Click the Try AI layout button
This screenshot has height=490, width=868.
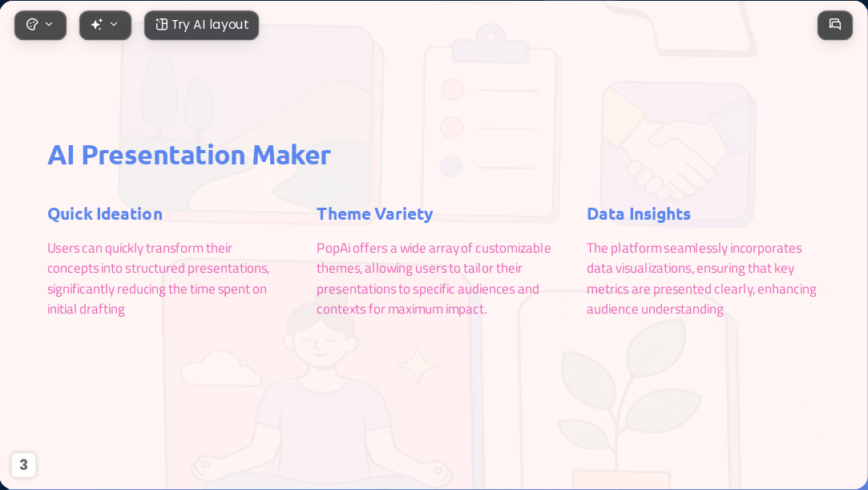point(201,26)
